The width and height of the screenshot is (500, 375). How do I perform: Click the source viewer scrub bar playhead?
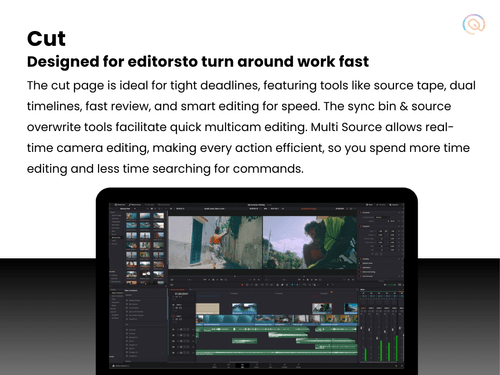[235, 276]
